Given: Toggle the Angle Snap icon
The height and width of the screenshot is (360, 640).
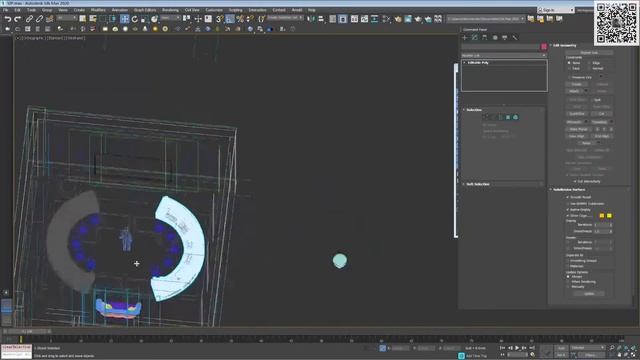Looking at the screenshot, I should pyautogui.click(x=230, y=19).
